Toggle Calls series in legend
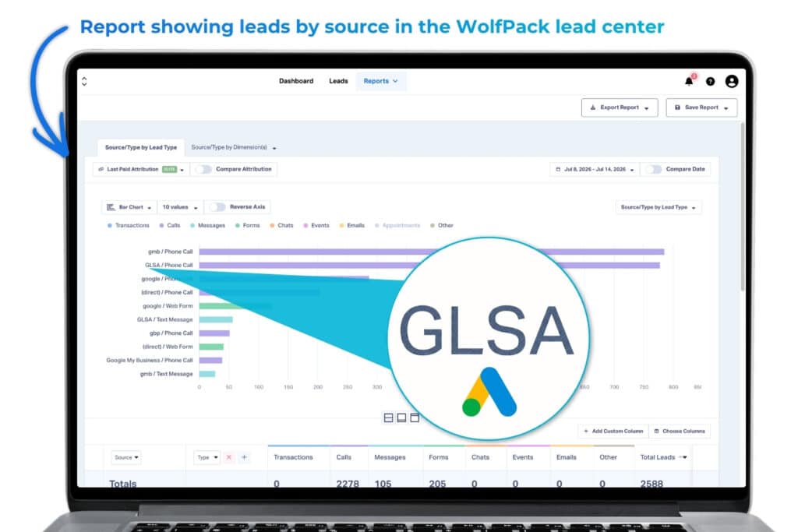The height and width of the screenshot is (532, 798). coord(169,225)
